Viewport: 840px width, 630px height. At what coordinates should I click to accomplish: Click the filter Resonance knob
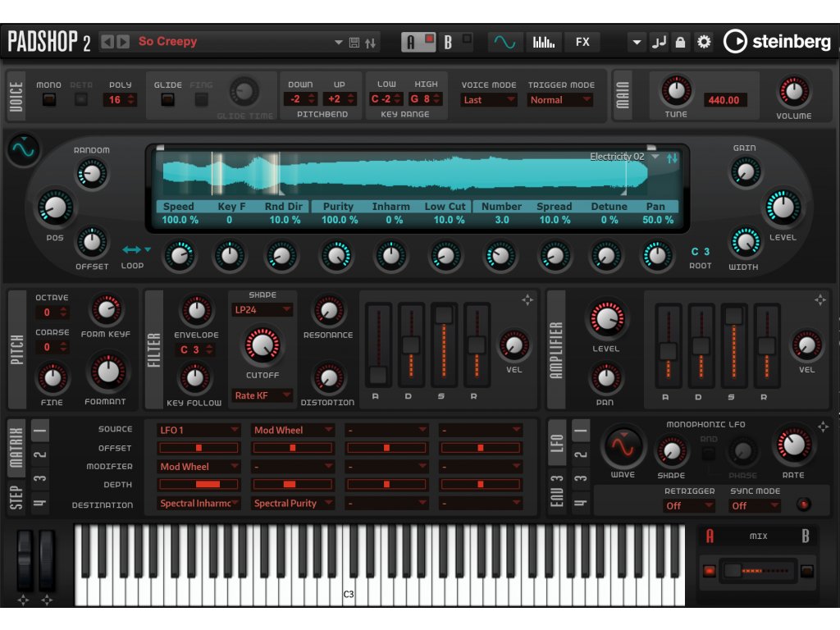[x=328, y=310]
